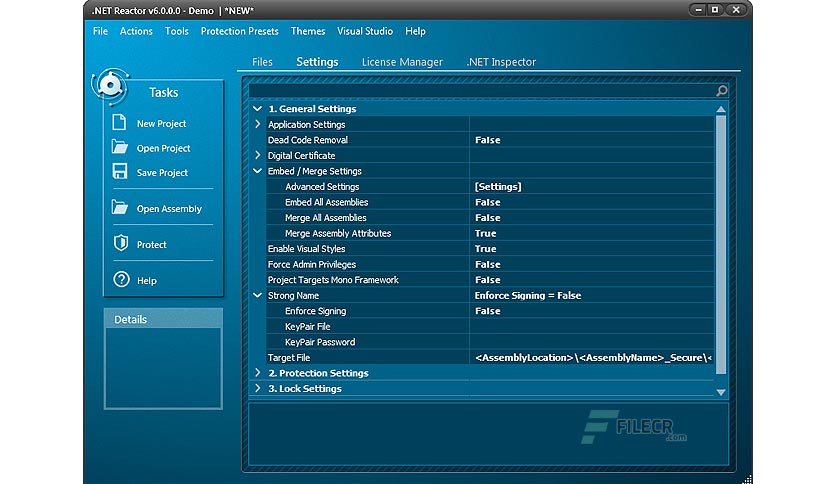Click the Save Project floppy disk icon
The height and width of the screenshot is (484, 836).
pyautogui.click(x=120, y=171)
